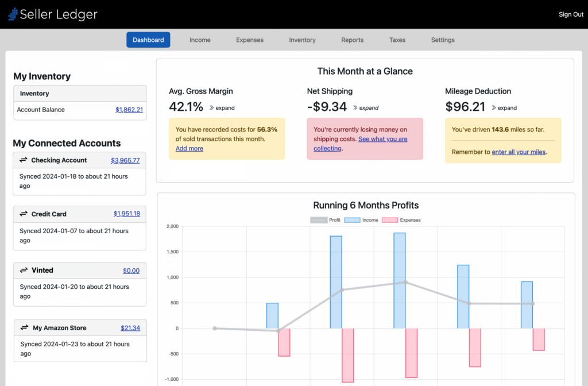Expand the Mileage Deduction details

[x=504, y=107]
